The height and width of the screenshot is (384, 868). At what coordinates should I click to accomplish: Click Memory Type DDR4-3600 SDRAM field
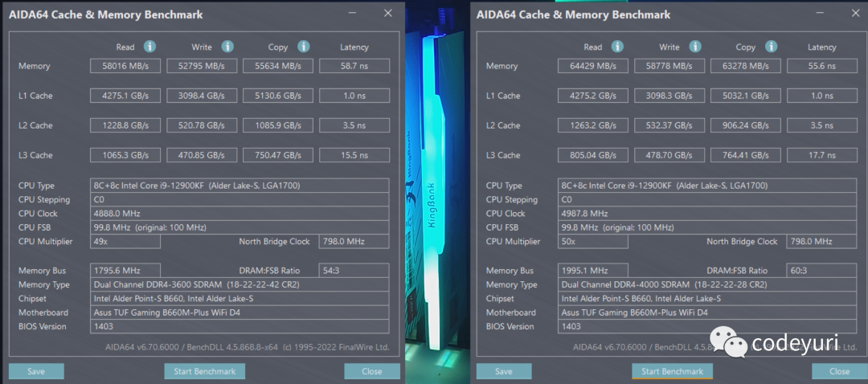[x=240, y=284]
